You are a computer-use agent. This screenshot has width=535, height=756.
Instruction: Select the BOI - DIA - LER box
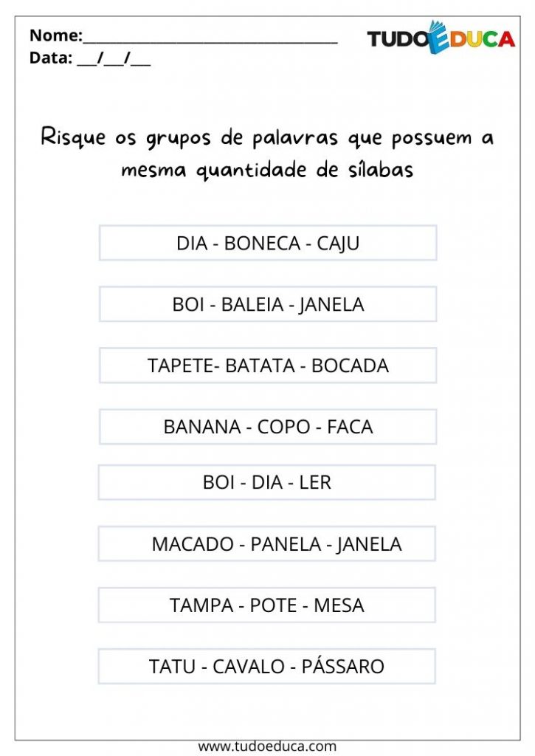point(267,482)
